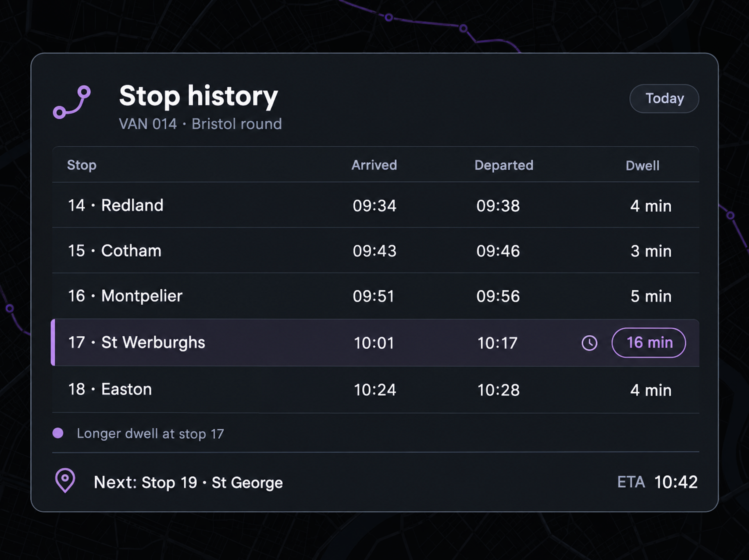Viewport: 749px width, 560px height.
Task: Click the purple dot next to Longer dwell
Action: point(58,433)
